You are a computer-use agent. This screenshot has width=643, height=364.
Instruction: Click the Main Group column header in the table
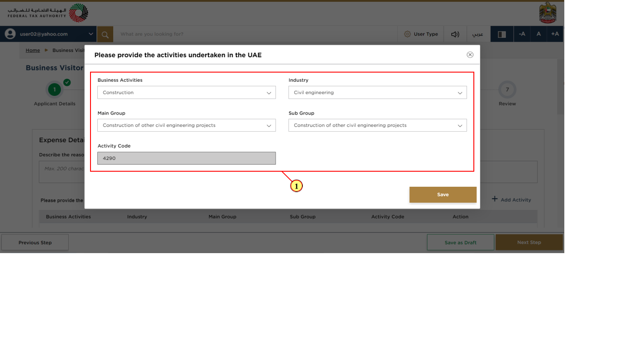222,217
